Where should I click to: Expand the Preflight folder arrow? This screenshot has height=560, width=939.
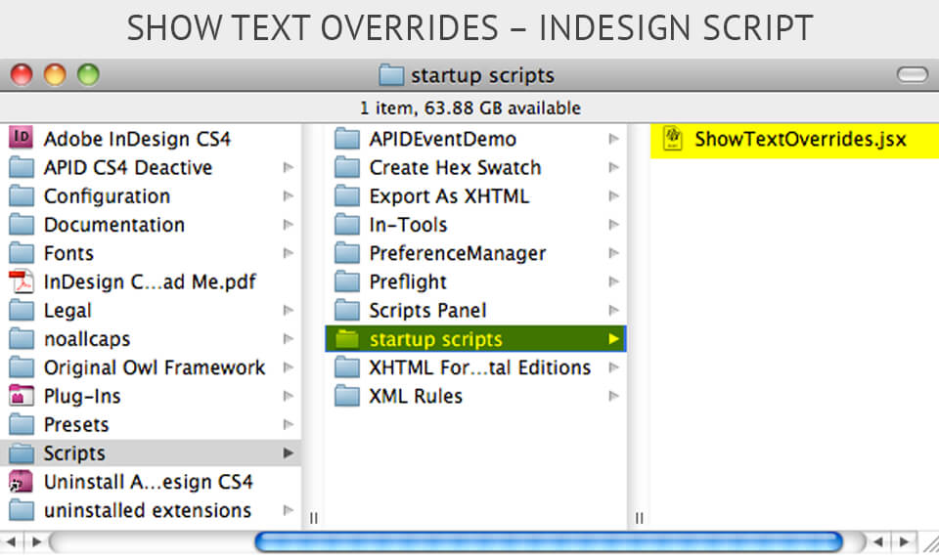pos(613,281)
